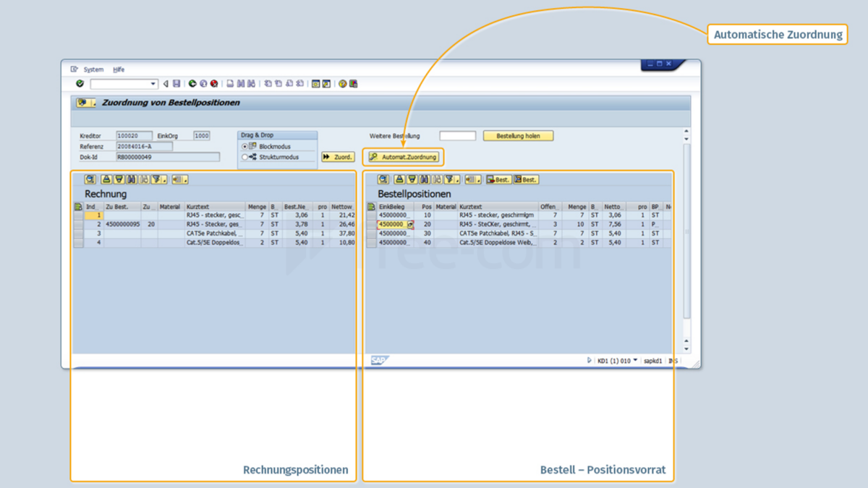The image size is (868, 488).
Task: Click the search help icon in the EinkBeleg field
Action: tap(409, 225)
